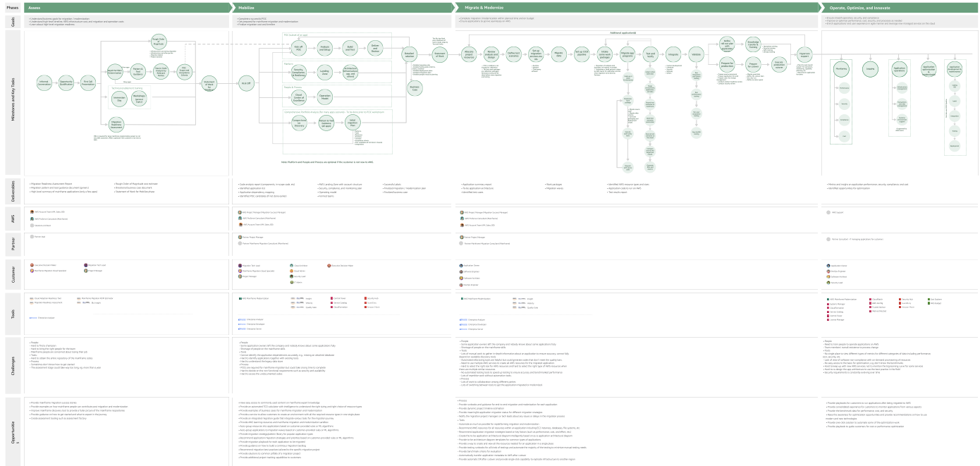980x466 pixels.
Task: Click the Validate milestone circle
Action: (x=696, y=54)
